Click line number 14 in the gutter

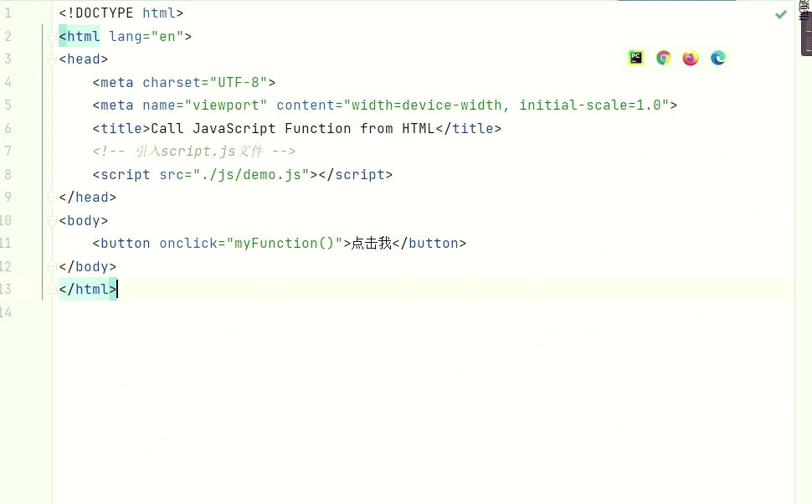6,312
